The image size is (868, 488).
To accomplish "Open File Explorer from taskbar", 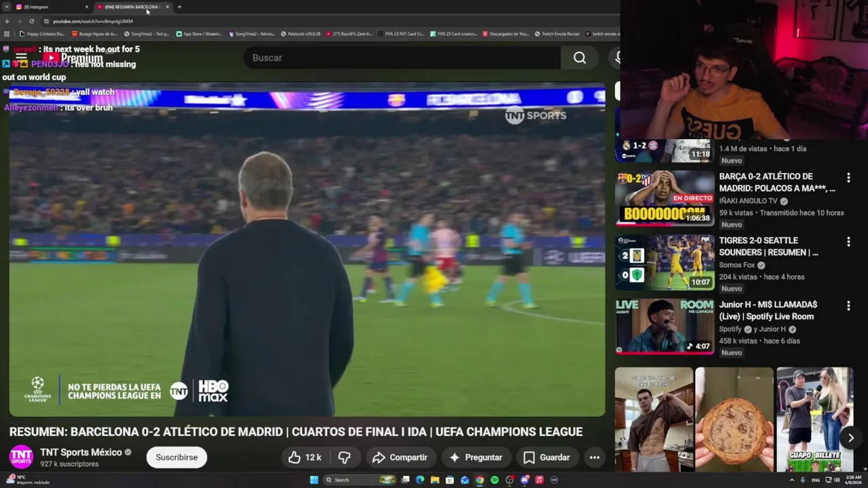I will tap(435, 480).
